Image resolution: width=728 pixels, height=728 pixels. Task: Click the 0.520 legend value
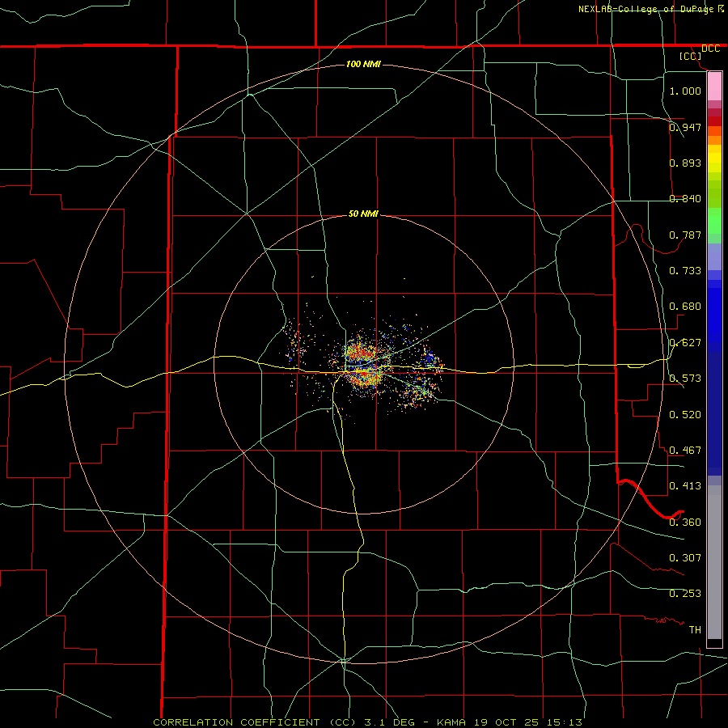[685, 415]
